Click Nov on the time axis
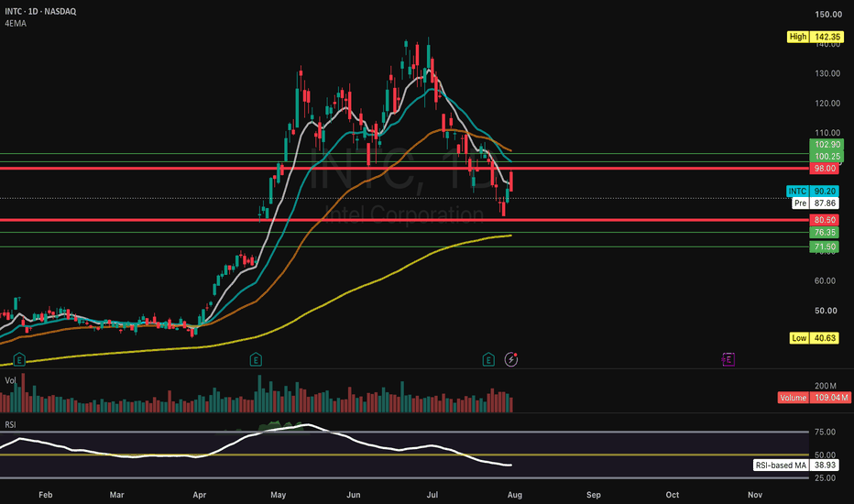The width and height of the screenshot is (854, 504). (755, 495)
